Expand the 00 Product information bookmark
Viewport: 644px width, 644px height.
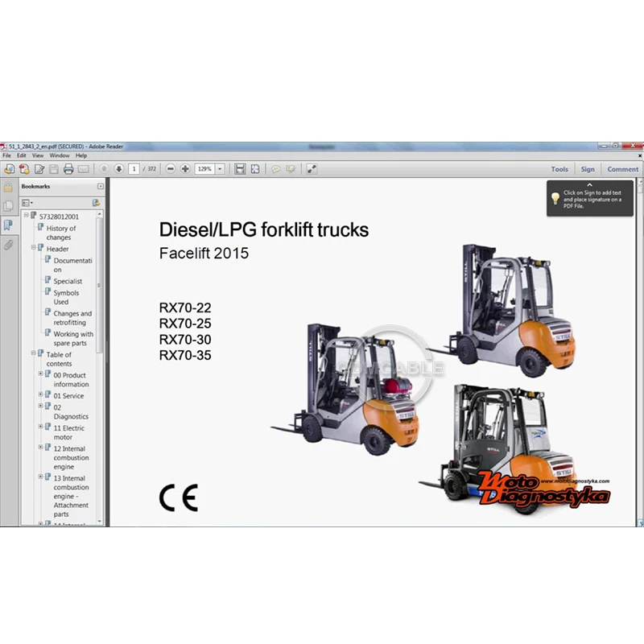[41, 374]
